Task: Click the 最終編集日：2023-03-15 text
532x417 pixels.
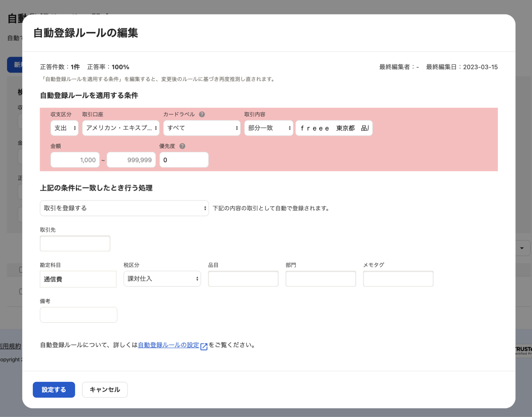Action: 462,67
